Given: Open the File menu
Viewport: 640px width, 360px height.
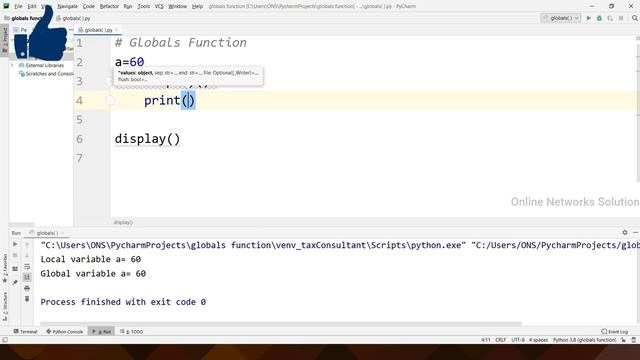Looking at the screenshot, I should point(18,6).
